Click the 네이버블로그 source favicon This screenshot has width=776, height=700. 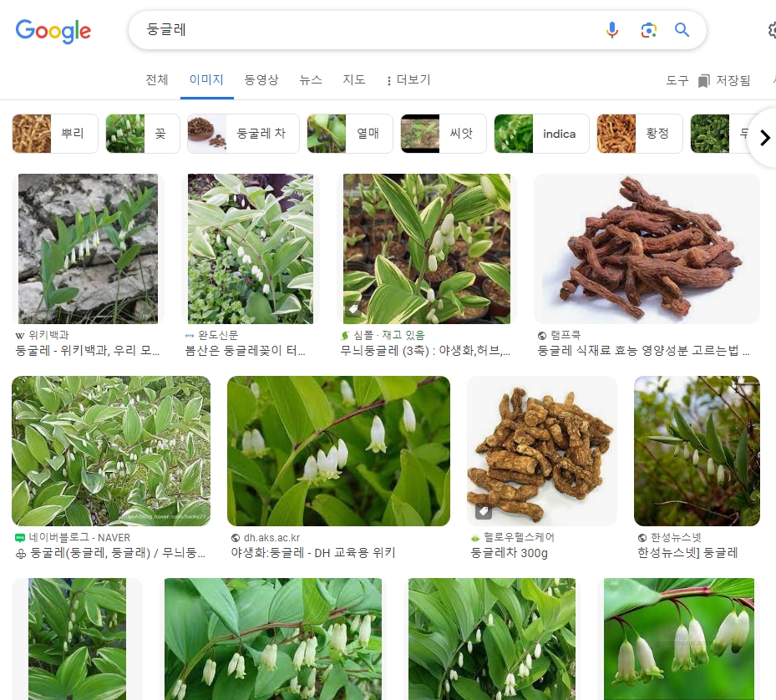click(20, 537)
